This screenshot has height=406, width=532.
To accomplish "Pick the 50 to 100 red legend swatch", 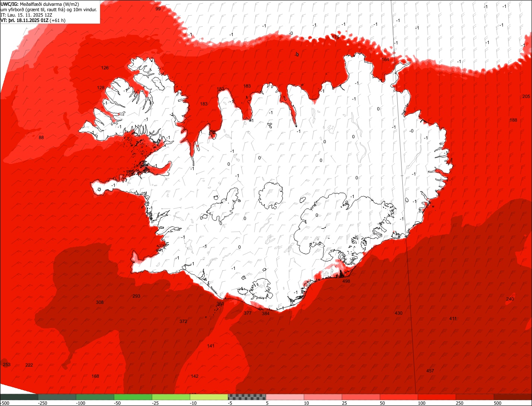I will (x=399, y=397).
